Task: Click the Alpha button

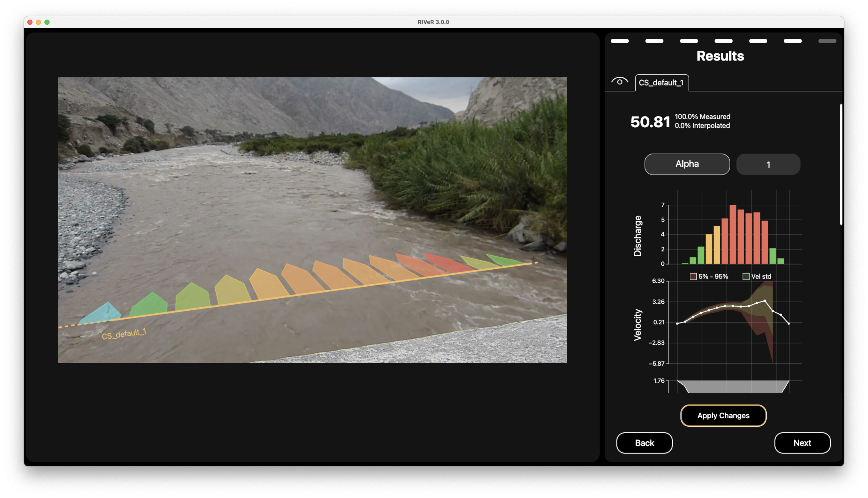Action: click(687, 164)
